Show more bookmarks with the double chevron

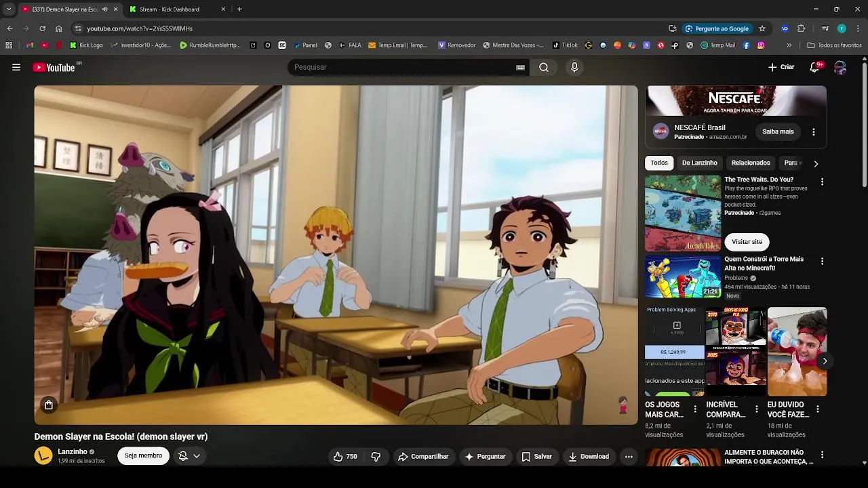tap(789, 45)
